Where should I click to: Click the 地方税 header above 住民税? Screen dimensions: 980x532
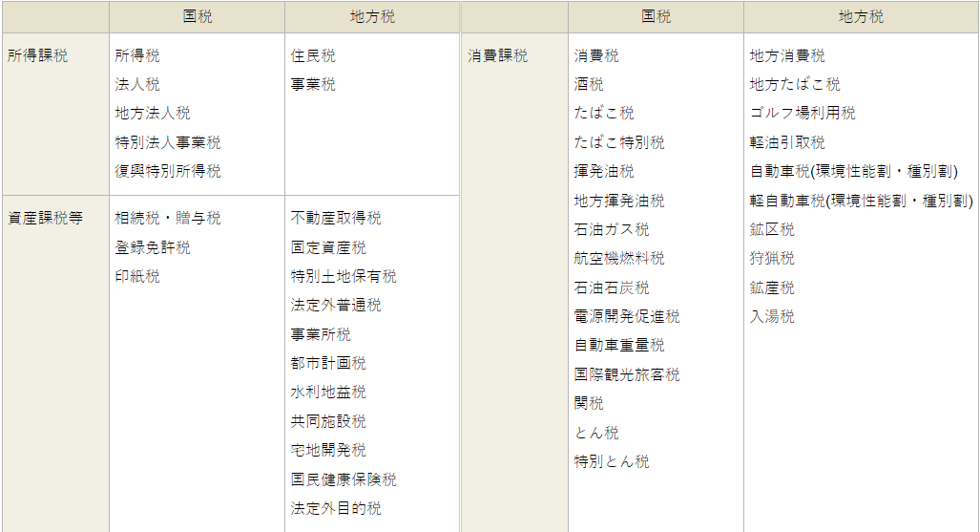tap(372, 17)
